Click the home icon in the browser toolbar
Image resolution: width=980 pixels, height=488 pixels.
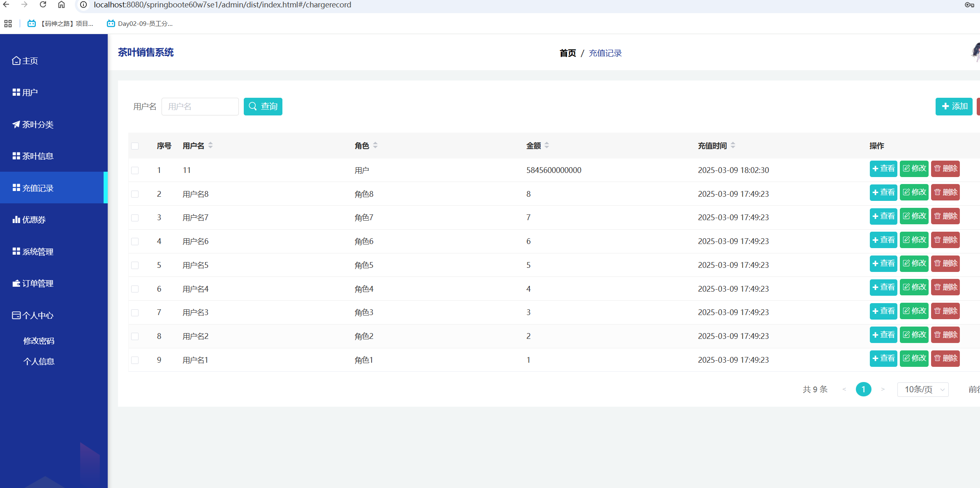(x=61, y=5)
